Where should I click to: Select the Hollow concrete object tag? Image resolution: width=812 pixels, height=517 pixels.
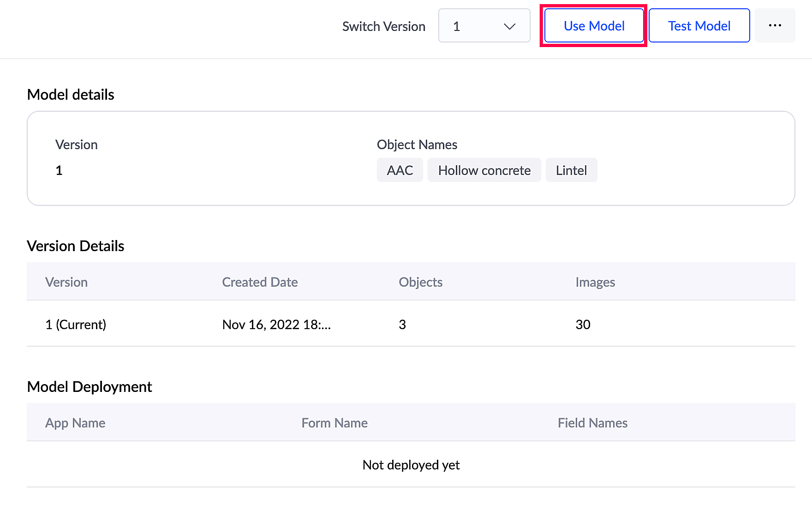[484, 170]
